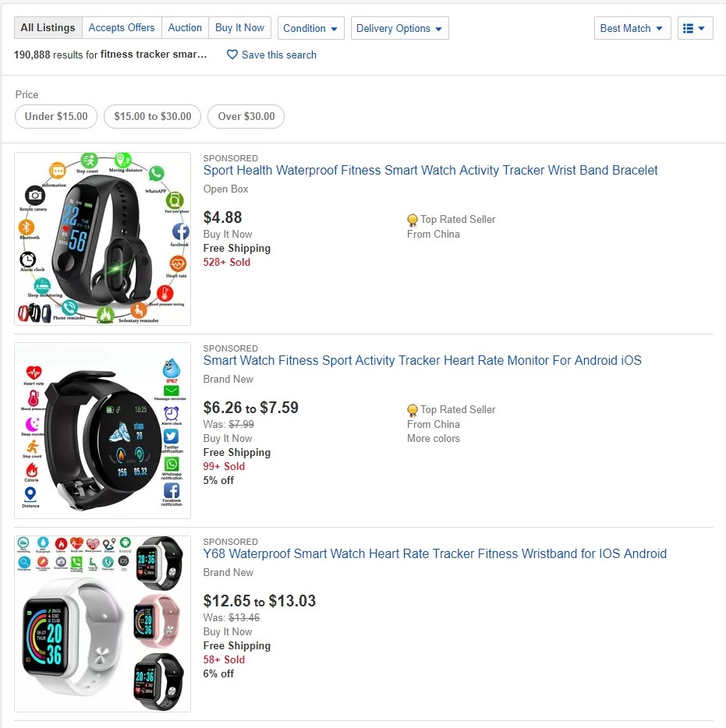Select the Buy It Now tab
This screenshot has width=726, height=728.
pyautogui.click(x=239, y=28)
